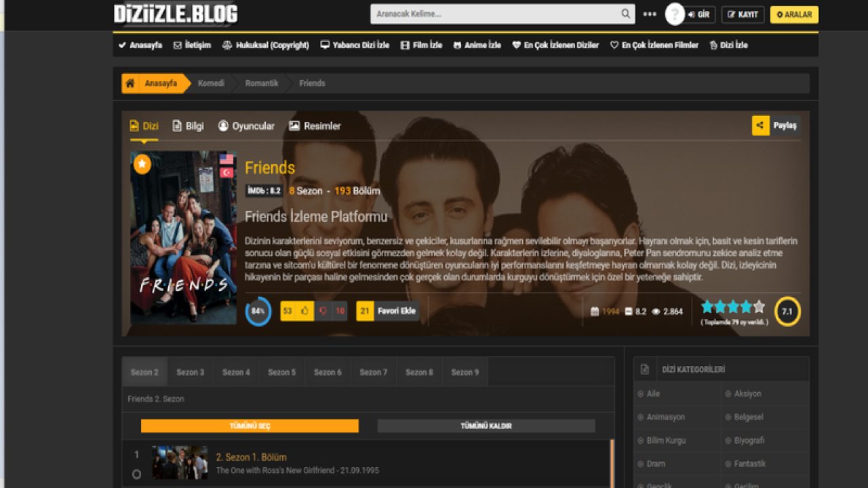Click the white question mark circle
The image size is (868, 488).
point(674,14)
